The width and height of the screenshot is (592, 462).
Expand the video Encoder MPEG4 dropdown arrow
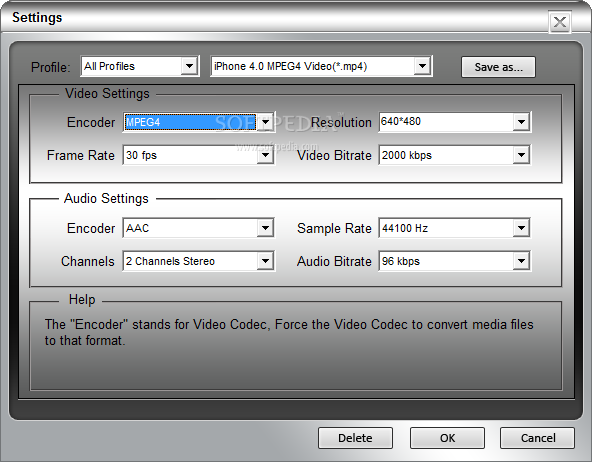(265, 122)
